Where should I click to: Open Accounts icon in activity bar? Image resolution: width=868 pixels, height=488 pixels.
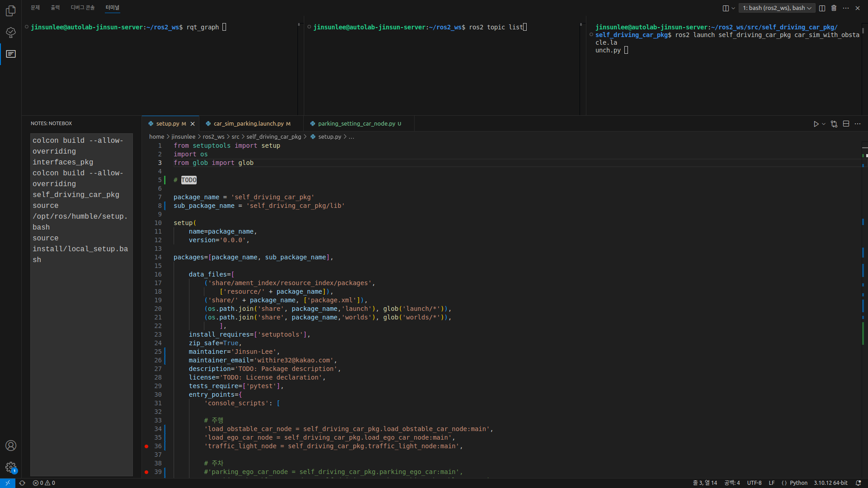(x=10, y=446)
